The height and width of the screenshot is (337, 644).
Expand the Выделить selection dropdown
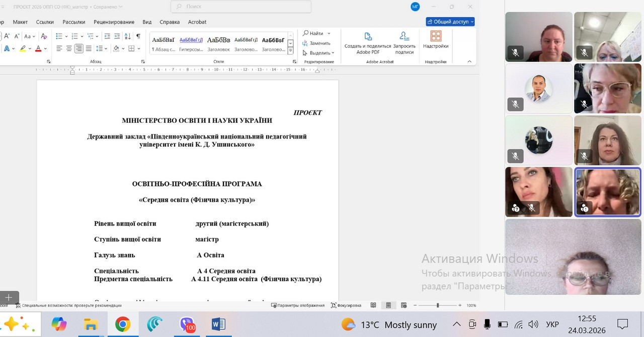coord(333,53)
